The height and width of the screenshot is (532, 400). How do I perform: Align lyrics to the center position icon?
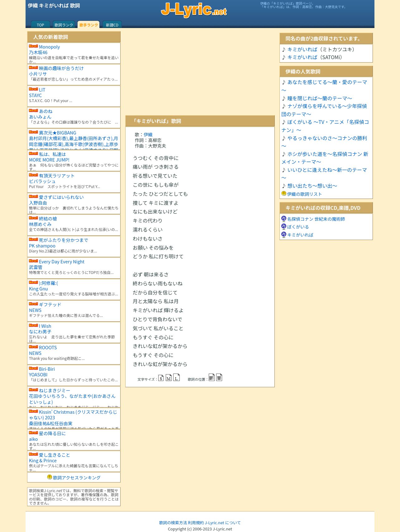219,377
